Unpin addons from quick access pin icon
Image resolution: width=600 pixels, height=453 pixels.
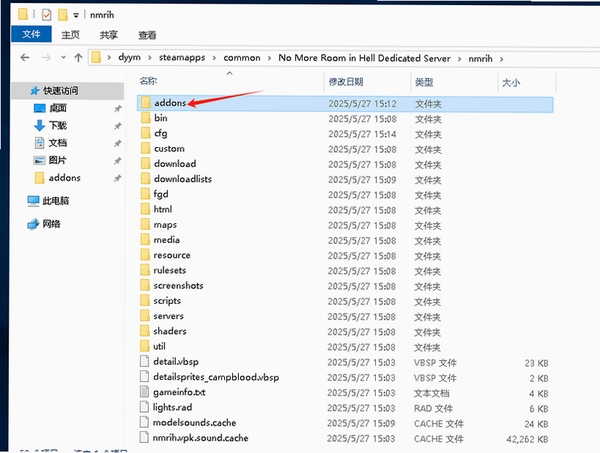(117, 178)
